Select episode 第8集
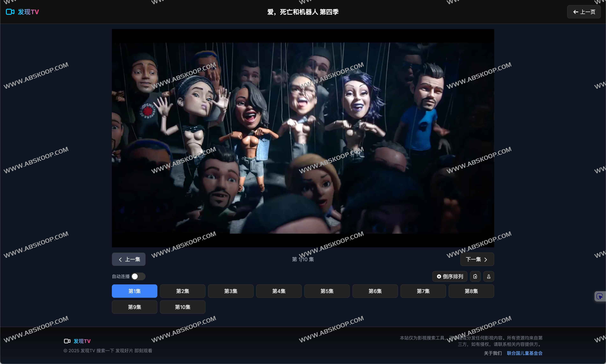 [x=471, y=291]
